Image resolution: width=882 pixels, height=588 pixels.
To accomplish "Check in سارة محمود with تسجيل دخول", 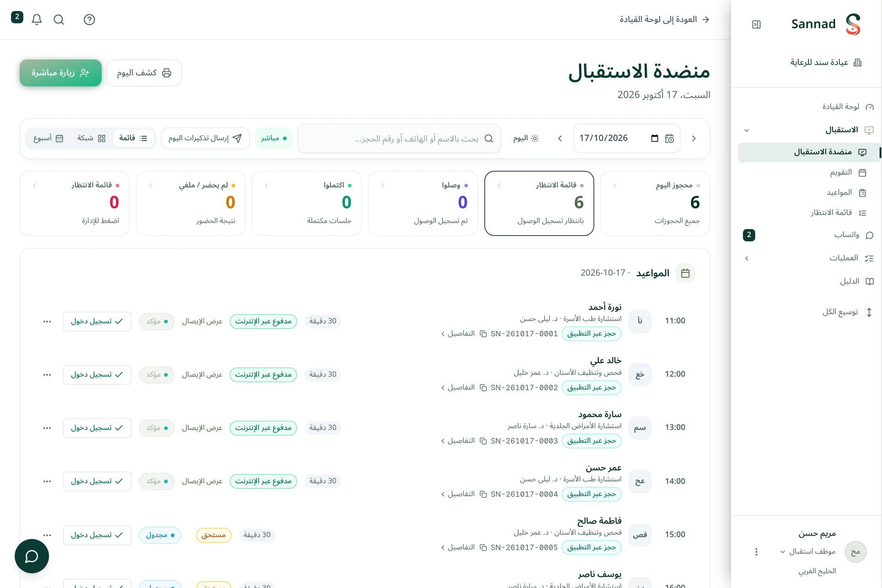I will click(x=97, y=428).
